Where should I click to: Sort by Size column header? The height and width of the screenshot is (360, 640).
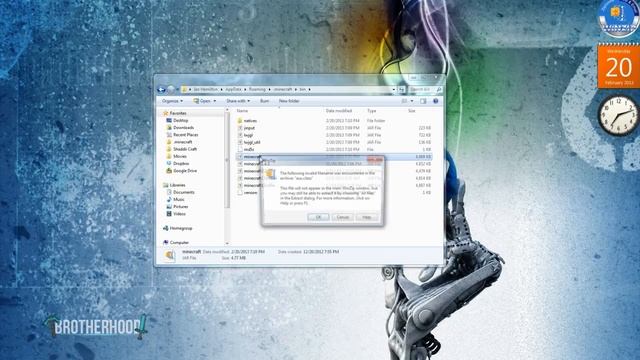point(412,111)
